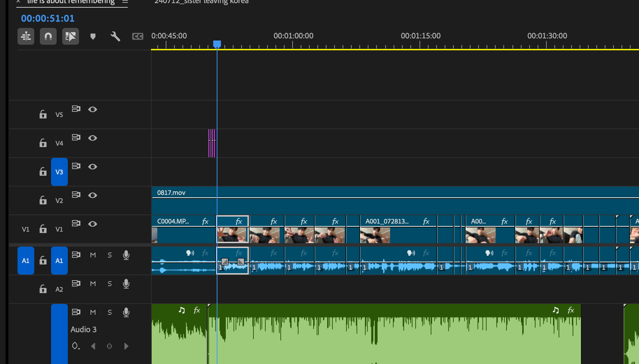Select the 'life is about remembering' tab
The height and width of the screenshot is (364, 639).
point(71,2)
